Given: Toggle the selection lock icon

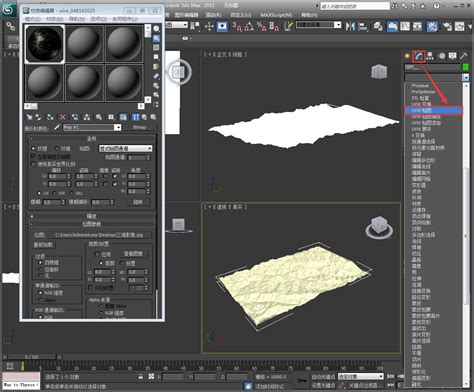Looking at the screenshot, I should tap(141, 376).
